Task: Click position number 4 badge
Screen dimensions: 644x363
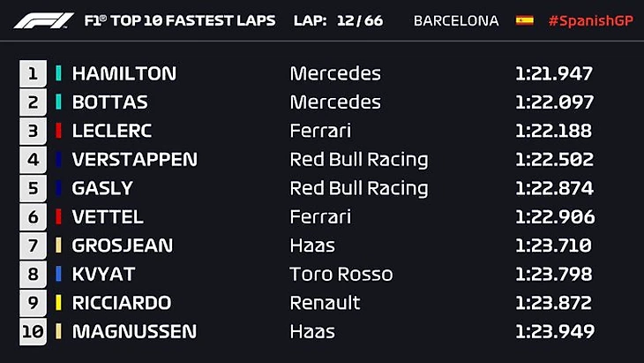Action: click(34, 160)
